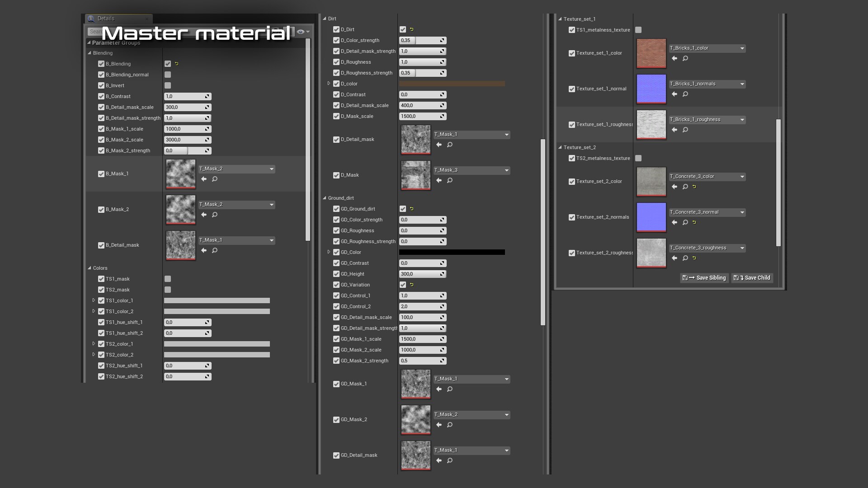Screen dimensions: 868x488
Task: Collapse the Texture_set_2 group header
Action: click(560, 147)
